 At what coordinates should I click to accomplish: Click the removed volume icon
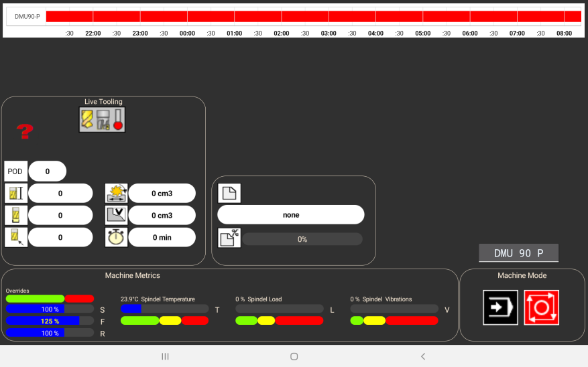[116, 216]
